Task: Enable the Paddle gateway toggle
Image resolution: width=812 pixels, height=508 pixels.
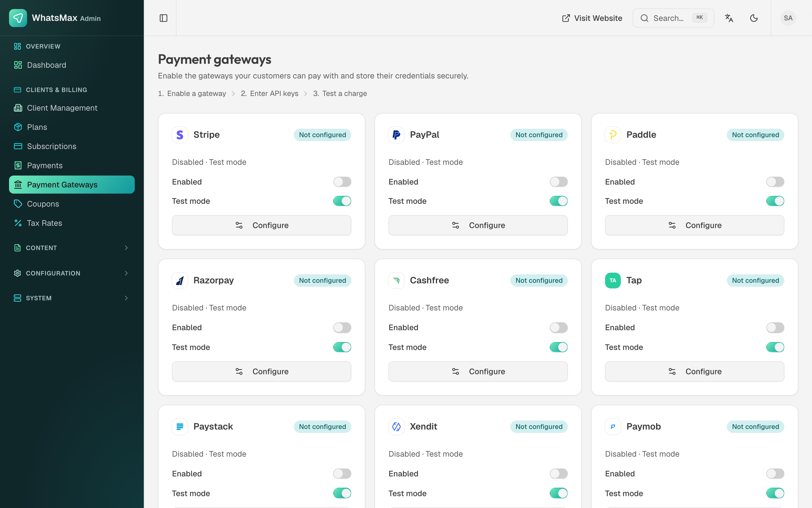Action: click(x=775, y=182)
